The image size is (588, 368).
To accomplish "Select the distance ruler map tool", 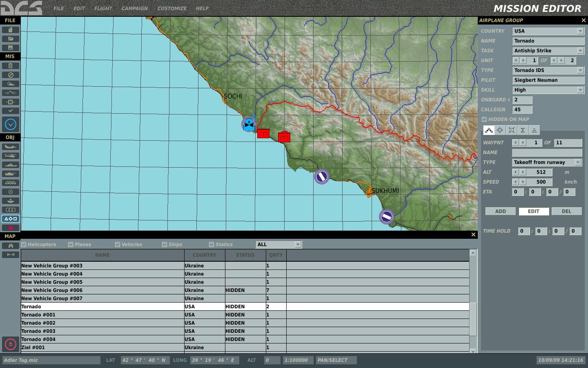I will (11, 255).
